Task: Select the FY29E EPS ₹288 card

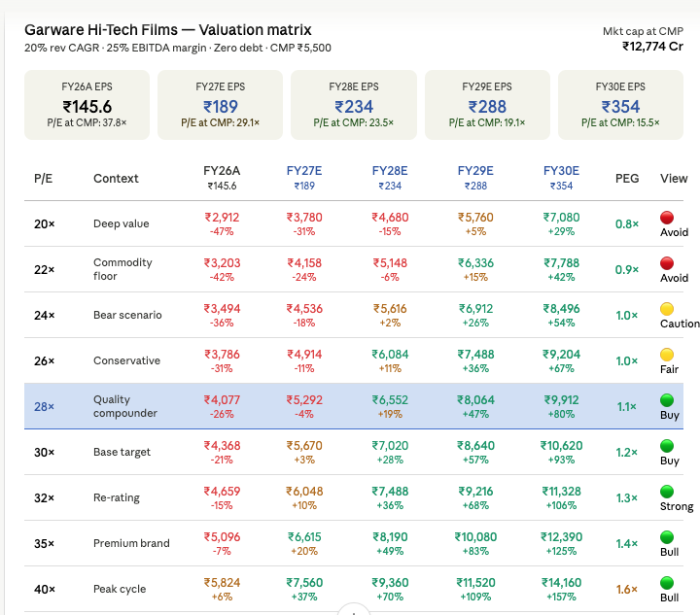Action: tap(487, 105)
